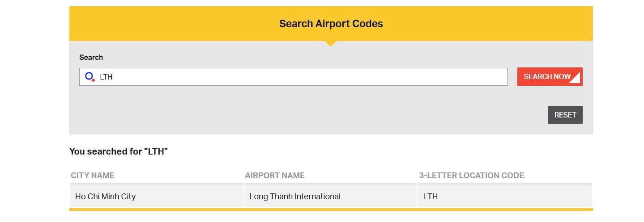Click the 'You searched for "LTH"' text

(x=119, y=151)
